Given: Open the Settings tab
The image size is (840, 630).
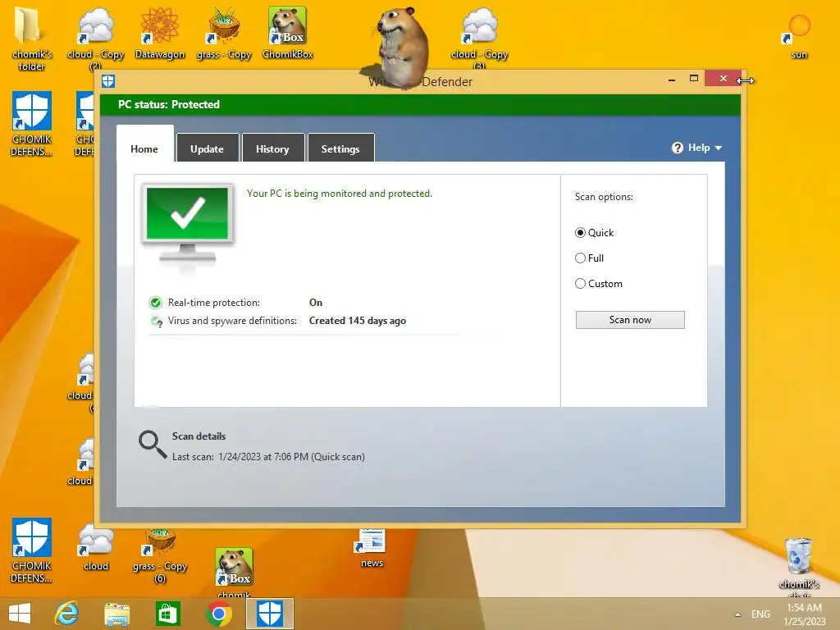Looking at the screenshot, I should click(x=340, y=148).
